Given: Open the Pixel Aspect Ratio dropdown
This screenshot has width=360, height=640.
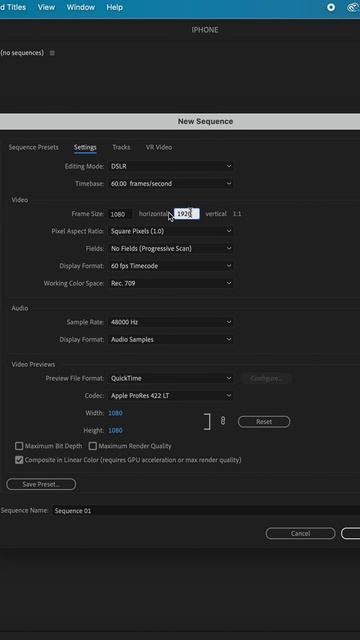Looking at the screenshot, I should click(171, 231).
